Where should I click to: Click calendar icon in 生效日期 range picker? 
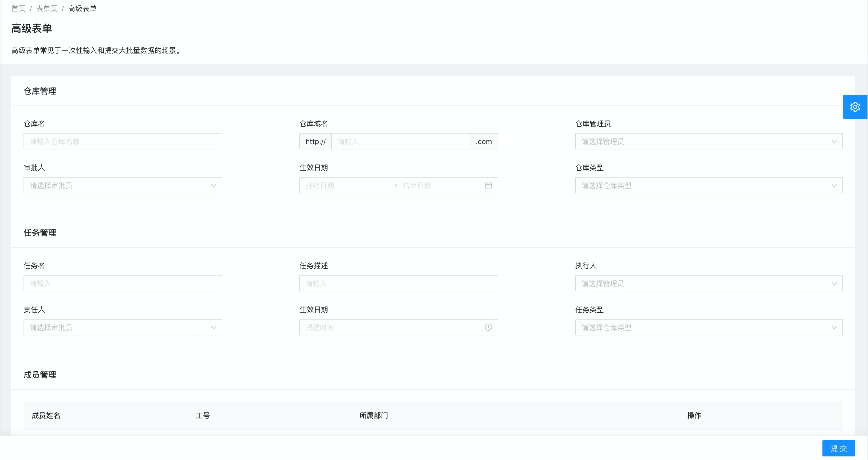[x=488, y=185]
